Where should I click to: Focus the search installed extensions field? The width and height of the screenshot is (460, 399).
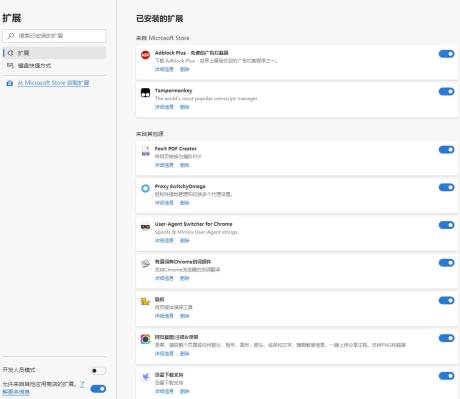[x=54, y=36]
